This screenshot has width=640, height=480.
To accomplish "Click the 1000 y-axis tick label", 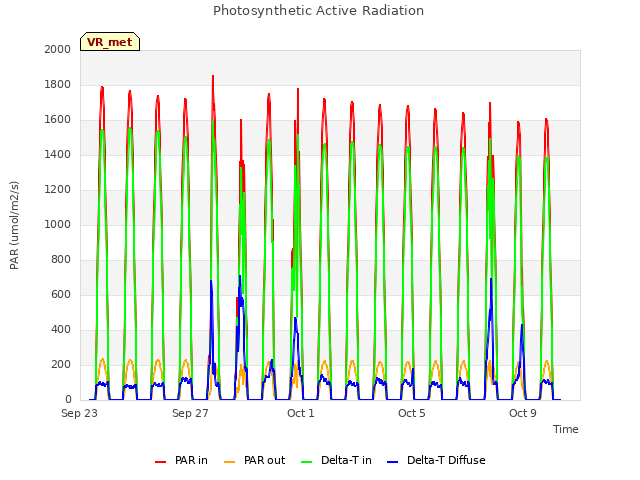I will (x=58, y=224).
